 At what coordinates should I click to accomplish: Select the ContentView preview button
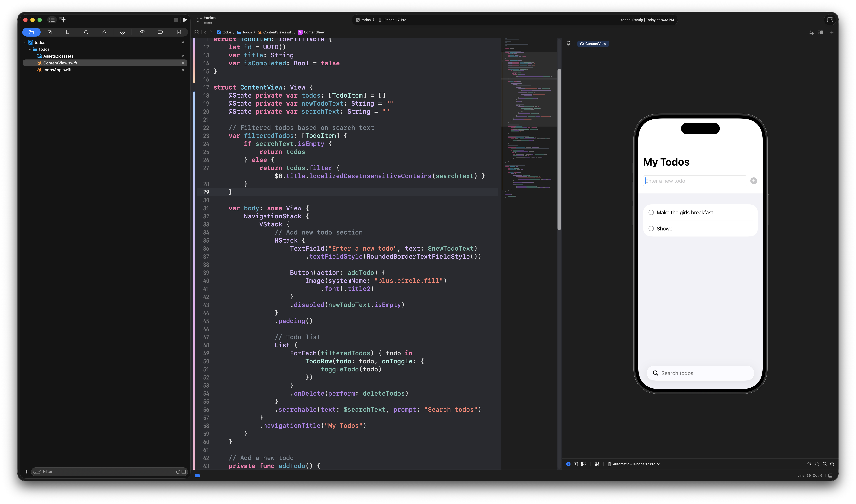pos(593,44)
